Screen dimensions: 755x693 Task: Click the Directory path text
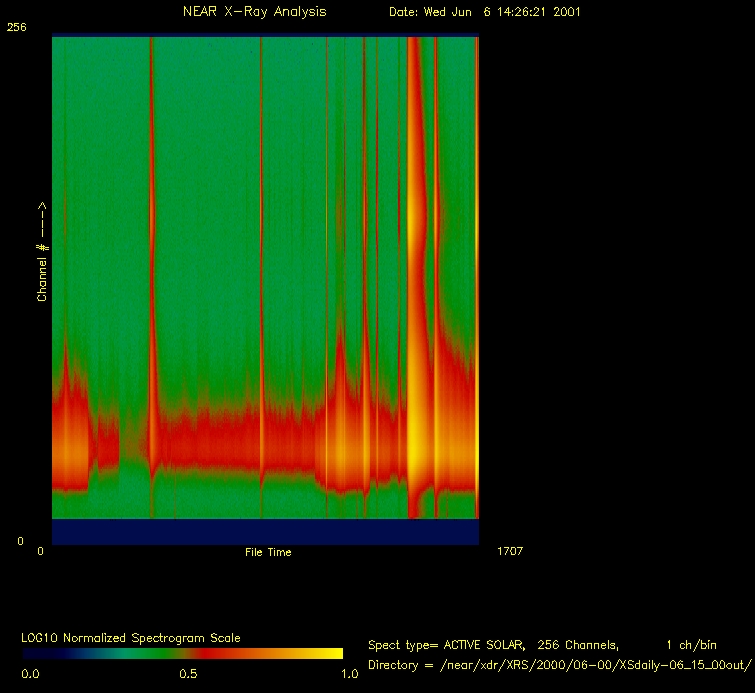(559, 665)
